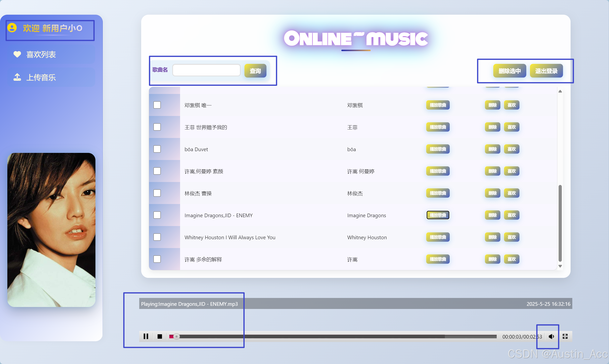The height and width of the screenshot is (364, 609).
Task: Check the box for 邓紫棋 唯一
Action: (157, 105)
